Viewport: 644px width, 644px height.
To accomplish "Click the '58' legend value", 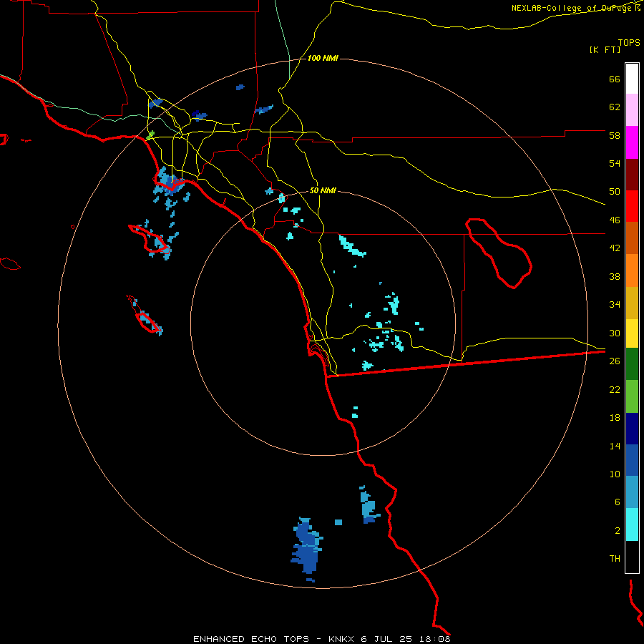I will [x=615, y=135].
